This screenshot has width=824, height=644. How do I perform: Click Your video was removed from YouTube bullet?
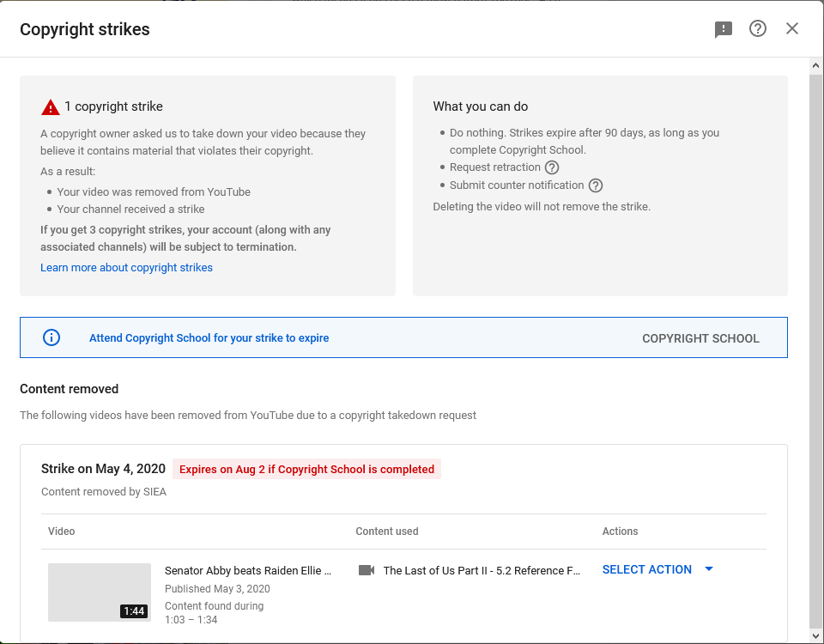coord(154,191)
